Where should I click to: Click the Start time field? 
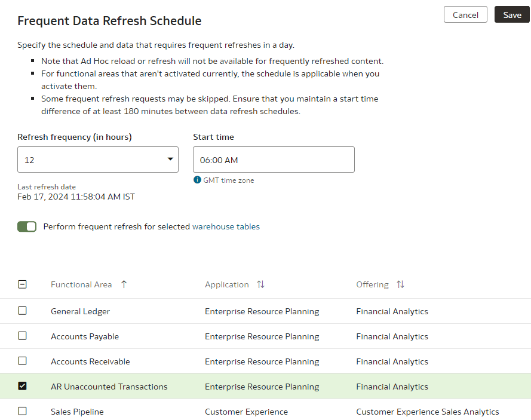(x=274, y=160)
